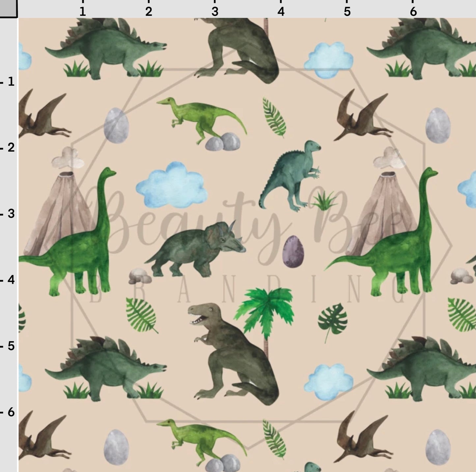476x472 pixels.
Task: Click the 6 mark on the left ruler
Action: (x=11, y=412)
